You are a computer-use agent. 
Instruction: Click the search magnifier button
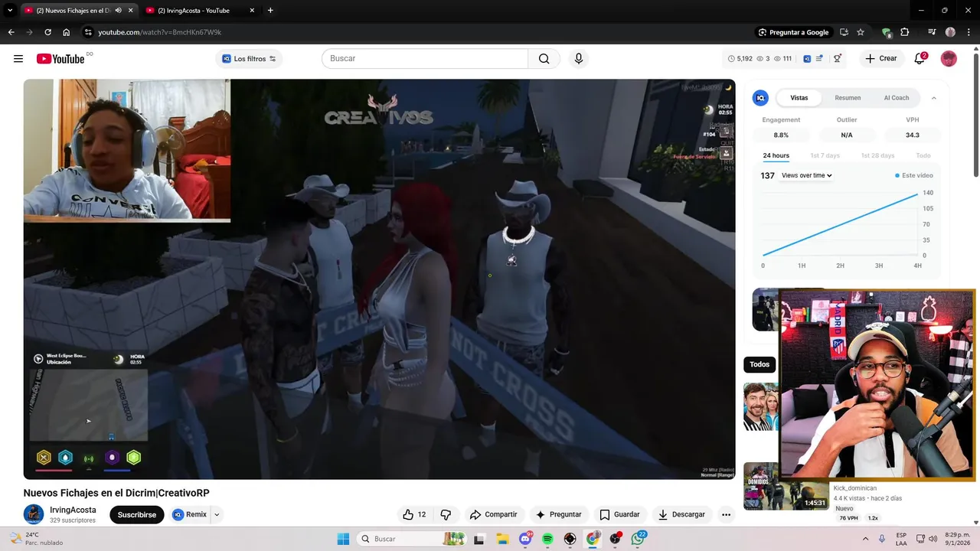click(x=544, y=58)
